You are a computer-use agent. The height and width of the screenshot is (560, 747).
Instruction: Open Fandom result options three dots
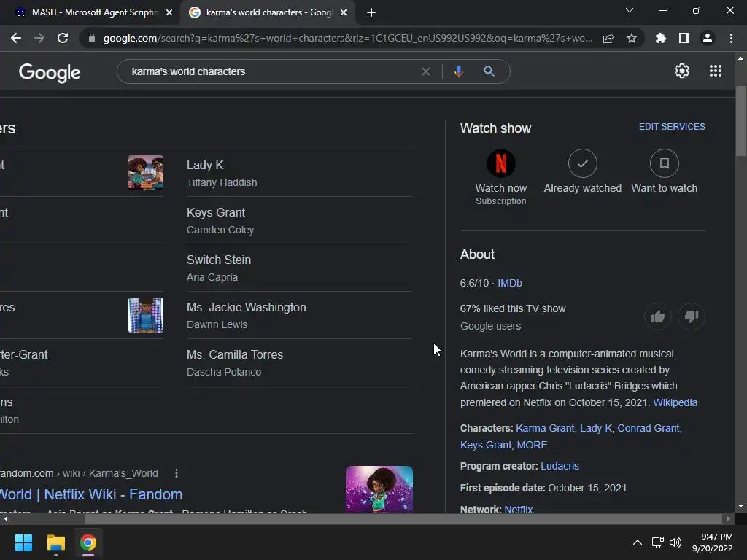coord(177,473)
